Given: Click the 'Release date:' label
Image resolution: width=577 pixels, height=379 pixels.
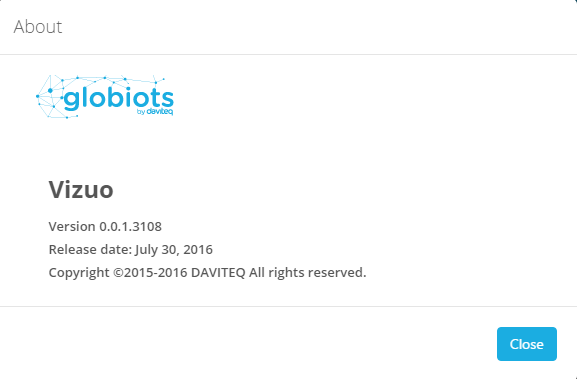Looking at the screenshot, I should click(x=90, y=250).
